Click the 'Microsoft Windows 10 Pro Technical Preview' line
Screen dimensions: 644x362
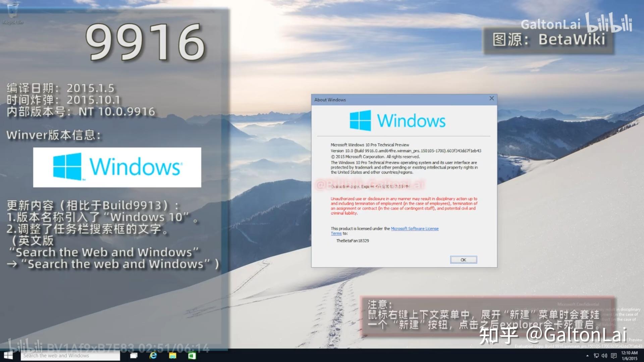pyautogui.click(x=370, y=145)
